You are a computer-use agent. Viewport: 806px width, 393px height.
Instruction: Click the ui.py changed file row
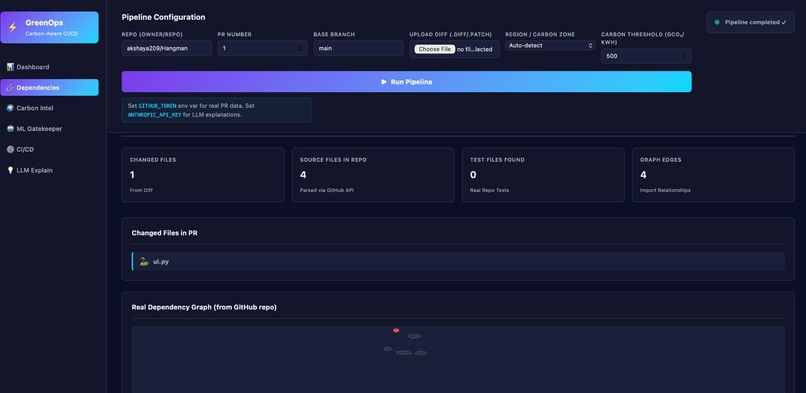click(x=458, y=261)
